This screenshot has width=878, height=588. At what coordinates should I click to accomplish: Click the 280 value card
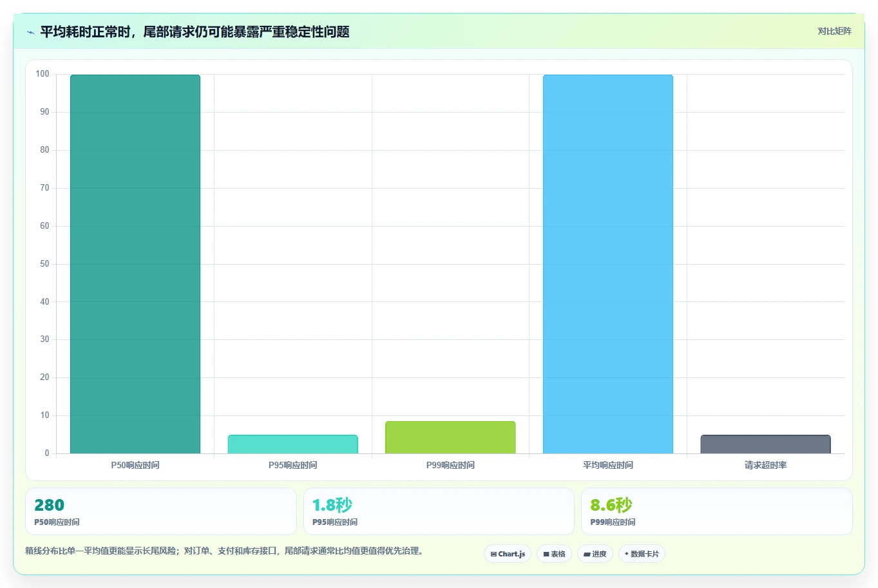pyautogui.click(x=161, y=511)
